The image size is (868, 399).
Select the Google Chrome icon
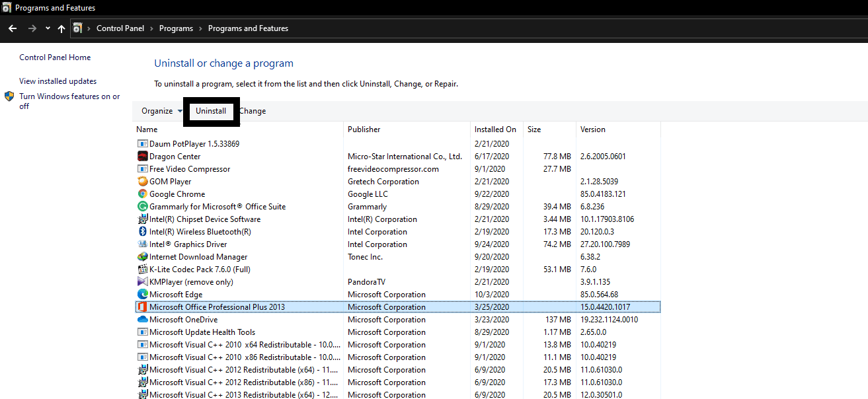coord(142,194)
